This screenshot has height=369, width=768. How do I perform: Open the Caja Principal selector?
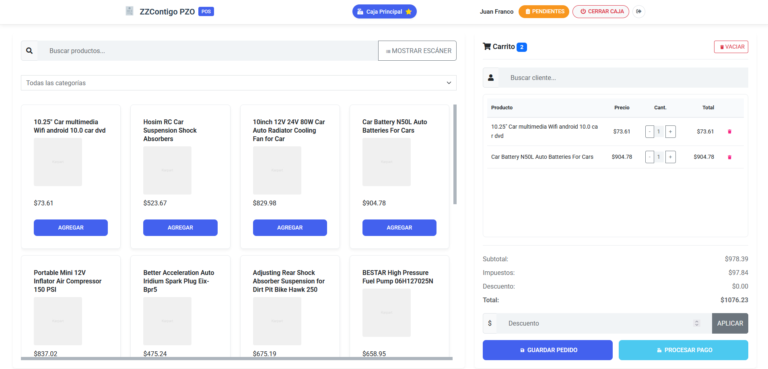pyautogui.click(x=384, y=12)
